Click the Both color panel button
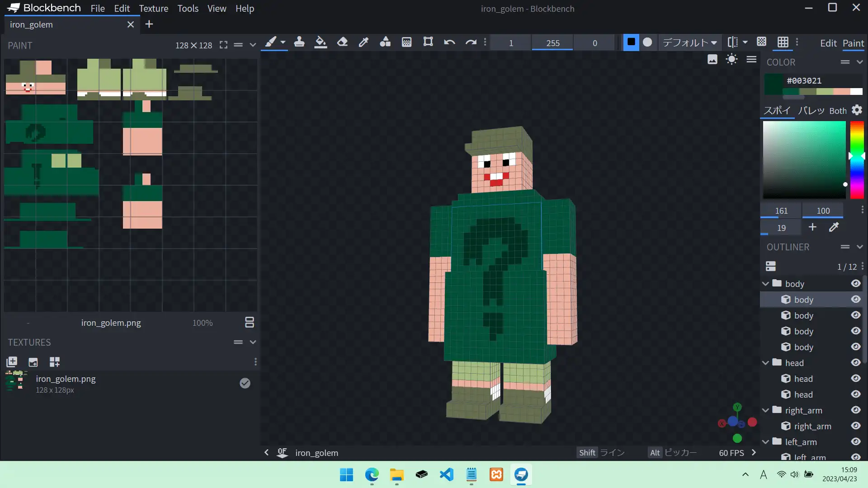Image resolution: width=868 pixels, height=488 pixels. click(x=838, y=111)
